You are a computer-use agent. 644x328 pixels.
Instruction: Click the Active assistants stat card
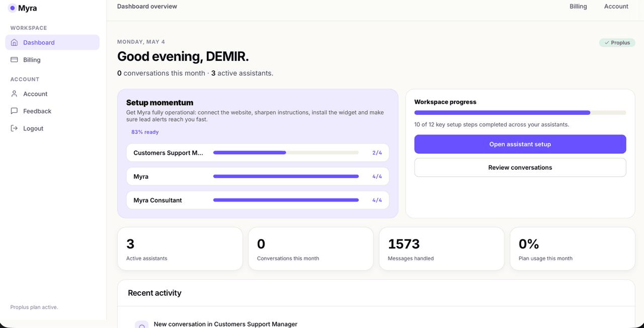[180, 249]
